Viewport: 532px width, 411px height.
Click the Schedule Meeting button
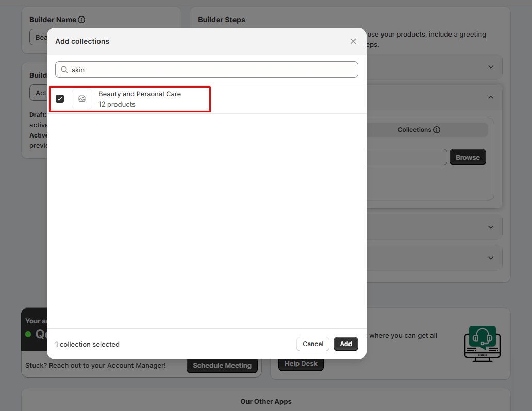click(x=222, y=366)
